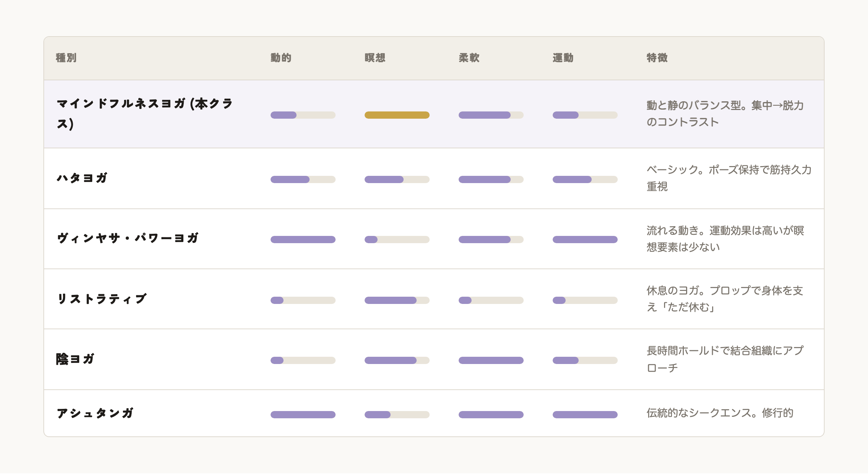This screenshot has height=474, width=868.
Task: Click the 運動 bar in マインドフルネスヨガ row
Action: (x=585, y=115)
